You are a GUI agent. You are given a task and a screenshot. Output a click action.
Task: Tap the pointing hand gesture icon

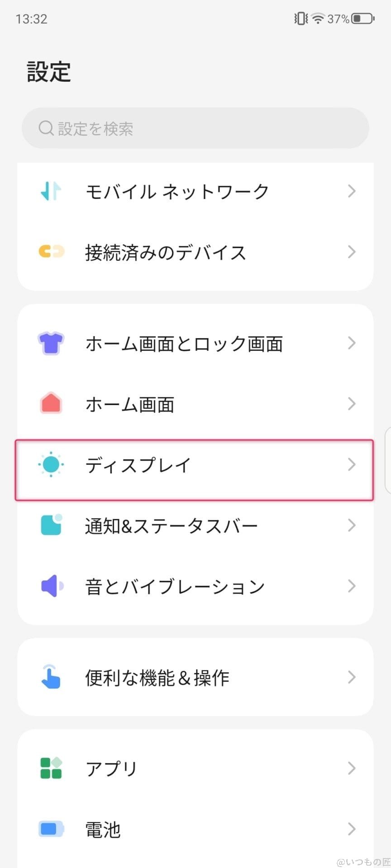point(51,677)
